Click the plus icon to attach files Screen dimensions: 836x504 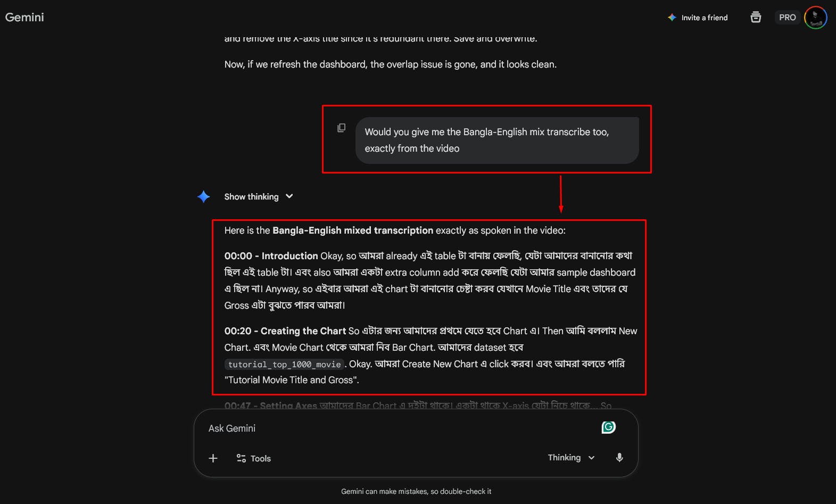tap(213, 458)
